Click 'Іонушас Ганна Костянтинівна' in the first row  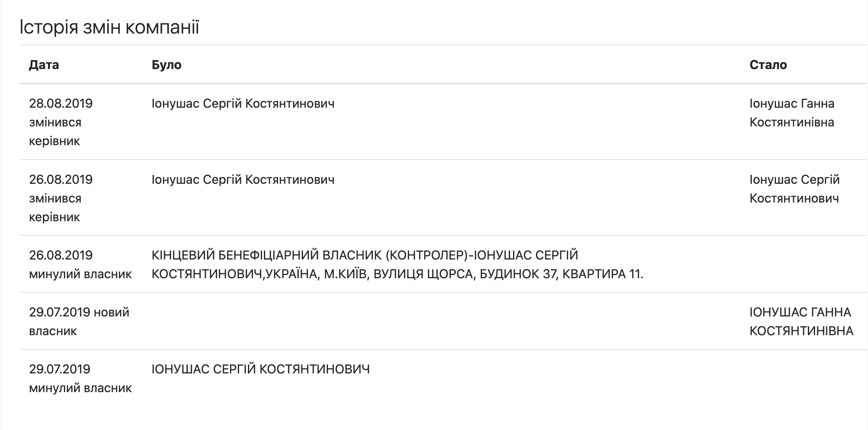pos(792,113)
